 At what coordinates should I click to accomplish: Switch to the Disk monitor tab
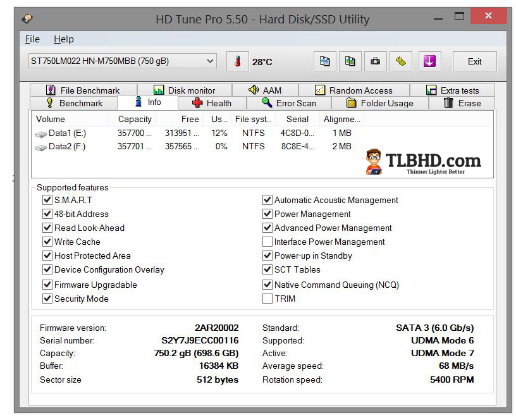point(185,90)
